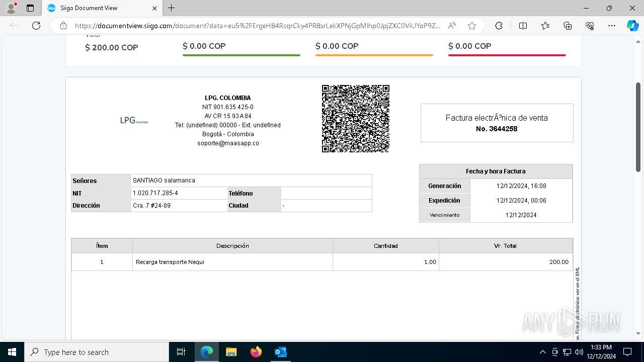Screen dimensions: 644x362
Task: Click Recarga transporte Nequi description
Action: (x=170, y=262)
